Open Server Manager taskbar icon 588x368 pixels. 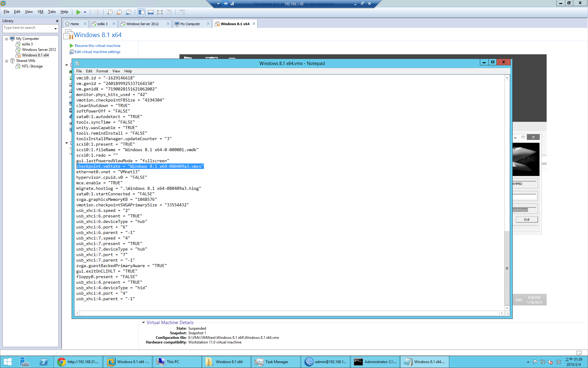pyautogui.click(x=25, y=362)
